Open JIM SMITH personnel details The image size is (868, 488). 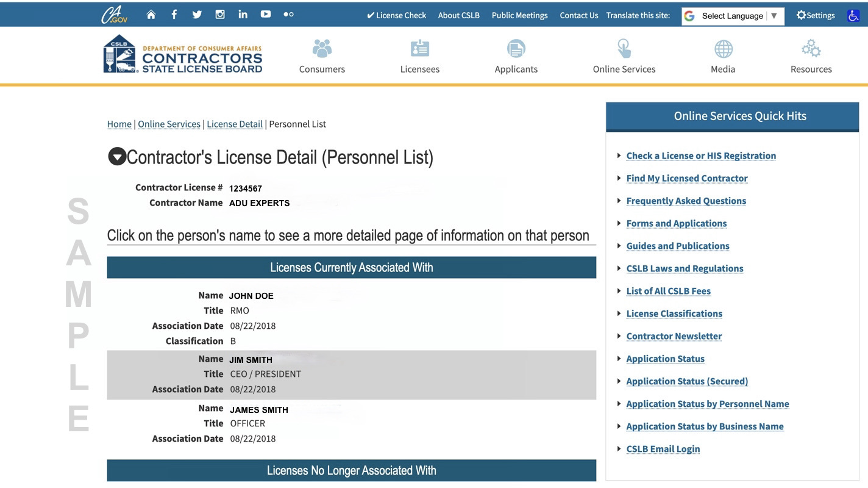pyautogui.click(x=251, y=360)
